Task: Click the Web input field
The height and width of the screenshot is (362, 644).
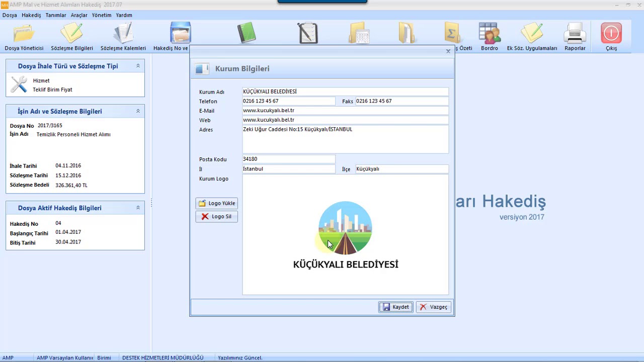Action: (x=345, y=120)
